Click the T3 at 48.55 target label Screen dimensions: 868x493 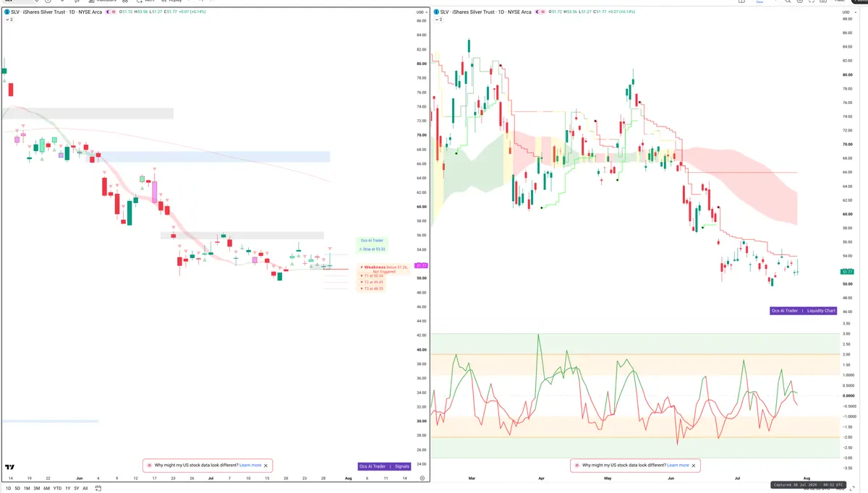point(372,288)
